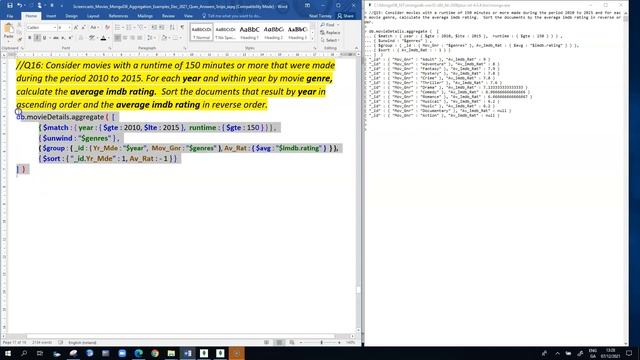Switch to the Review tab
The width and height of the screenshot is (640, 360).
(x=168, y=16)
